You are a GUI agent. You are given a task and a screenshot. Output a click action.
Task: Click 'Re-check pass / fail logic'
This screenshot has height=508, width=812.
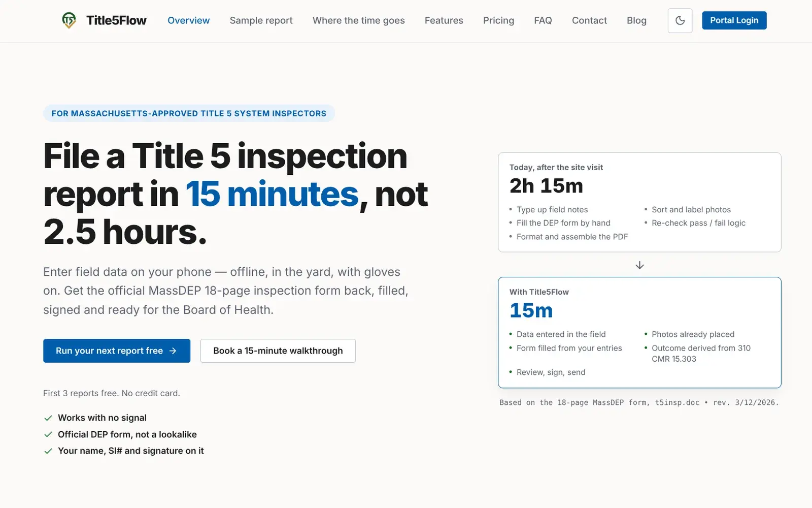[x=698, y=223]
